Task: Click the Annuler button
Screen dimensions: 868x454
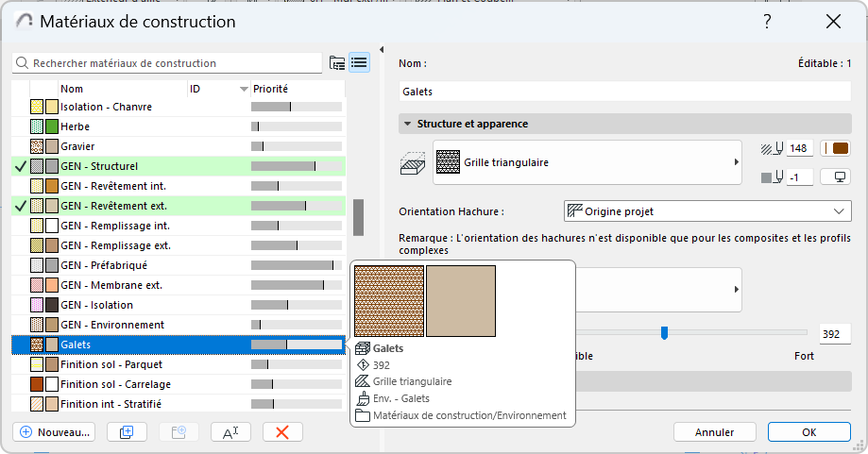Action: pyautogui.click(x=714, y=431)
